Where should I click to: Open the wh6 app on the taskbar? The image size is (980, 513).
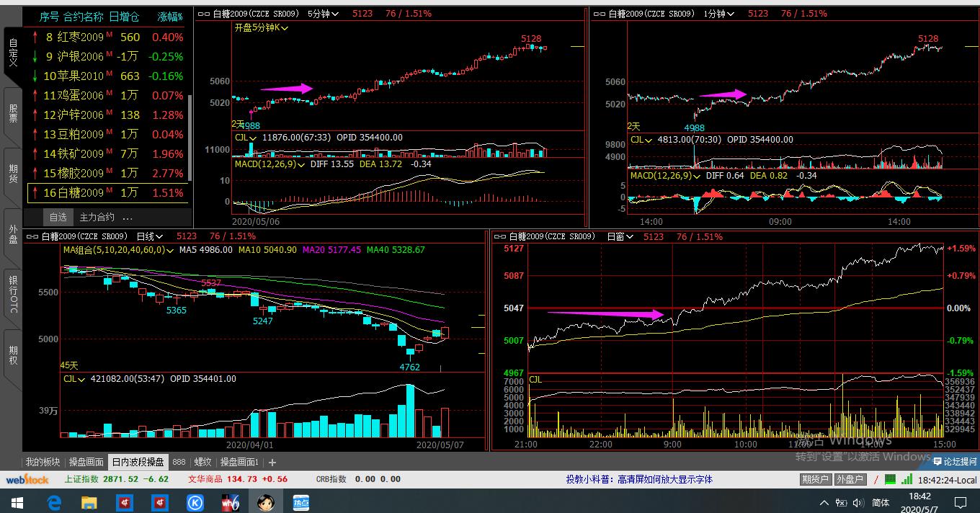pyautogui.click(x=230, y=501)
